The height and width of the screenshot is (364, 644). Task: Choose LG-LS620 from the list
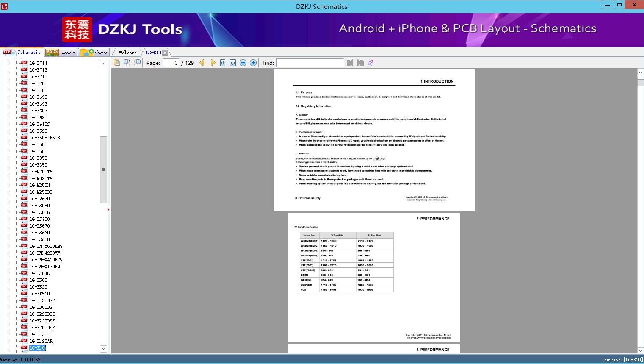(x=39, y=239)
